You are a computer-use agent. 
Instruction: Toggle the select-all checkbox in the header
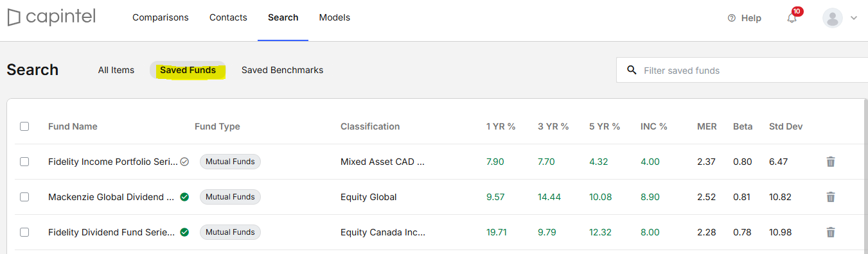24,126
